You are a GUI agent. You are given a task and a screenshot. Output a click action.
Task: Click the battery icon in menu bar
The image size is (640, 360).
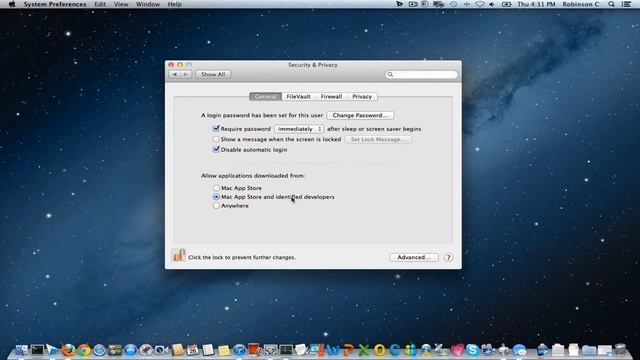point(507,4)
